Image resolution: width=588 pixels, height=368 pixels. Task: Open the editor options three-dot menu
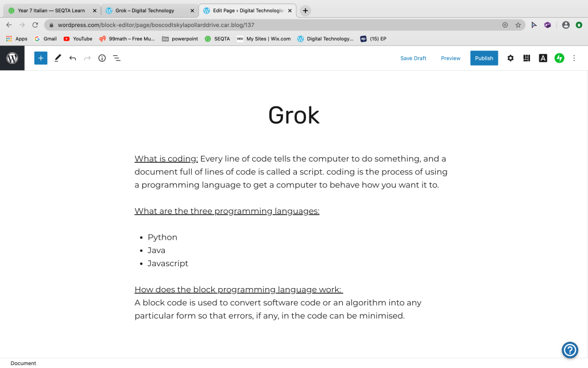click(x=574, y=58)
